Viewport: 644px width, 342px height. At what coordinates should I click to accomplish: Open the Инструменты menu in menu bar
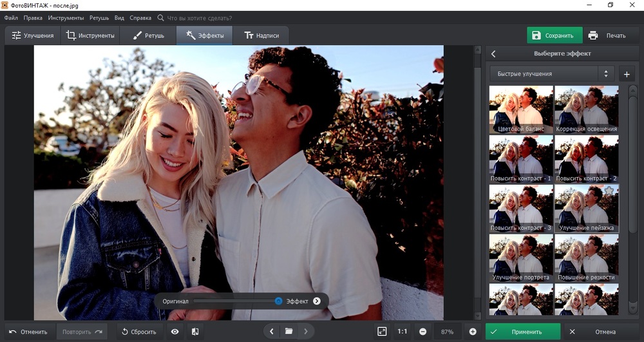[66, 18]
